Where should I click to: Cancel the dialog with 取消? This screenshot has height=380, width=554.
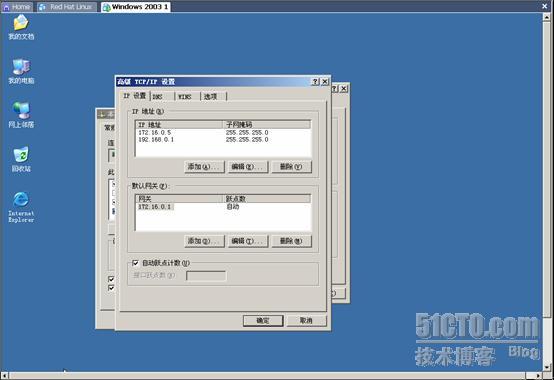click(x=306, y=320)
